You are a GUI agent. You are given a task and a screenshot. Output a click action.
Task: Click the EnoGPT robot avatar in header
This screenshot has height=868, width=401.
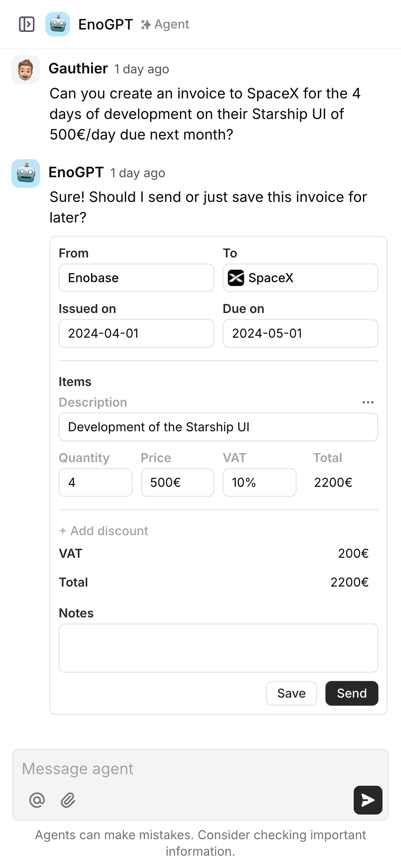tap(58, 24)
